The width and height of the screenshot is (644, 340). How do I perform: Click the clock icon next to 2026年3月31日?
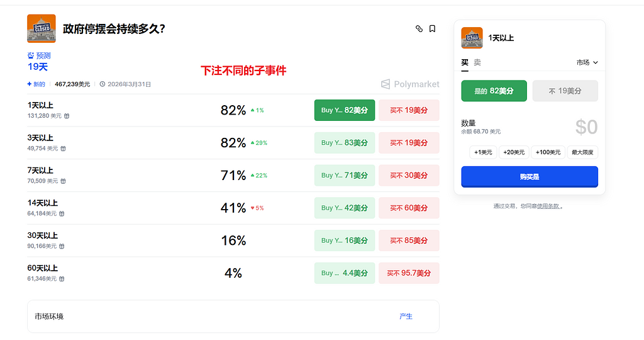(103, 84)
